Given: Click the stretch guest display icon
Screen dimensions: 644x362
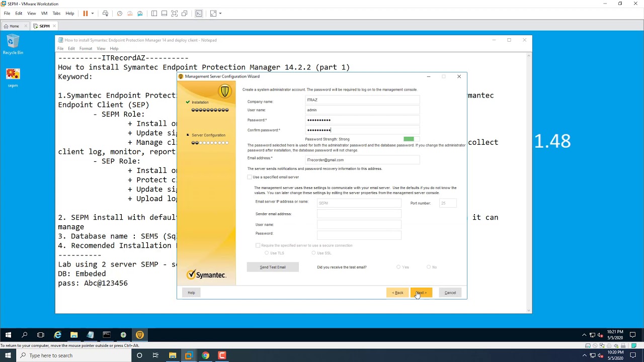Looking at the screenshot, I should point(213,14).
